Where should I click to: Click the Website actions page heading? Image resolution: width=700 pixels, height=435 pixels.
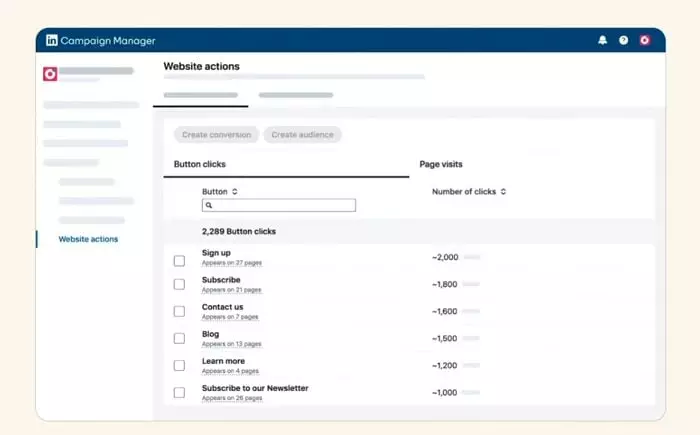[201, 66]
